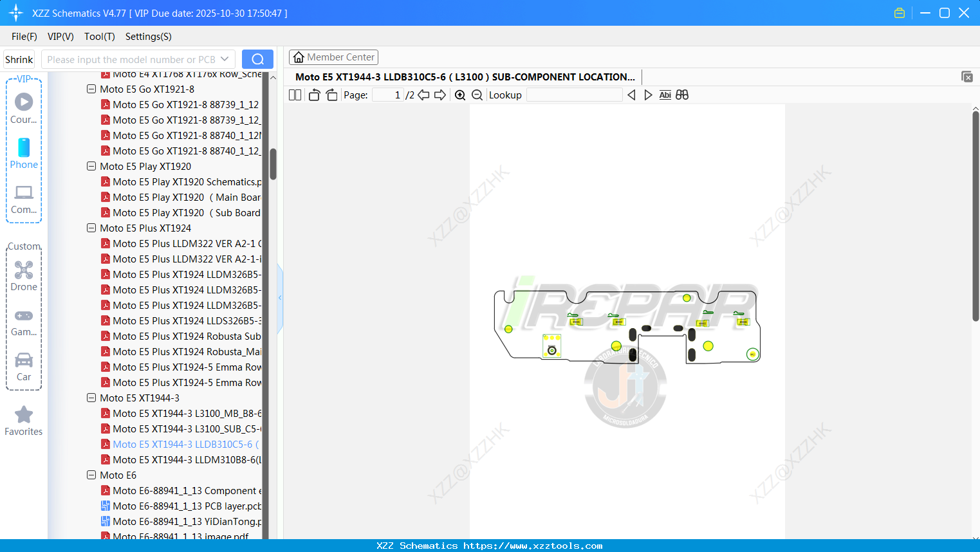Viewport: 980px width, 552px height.
Task: Collapse the Moto E6 folder
Action: [x=91, y=475]
